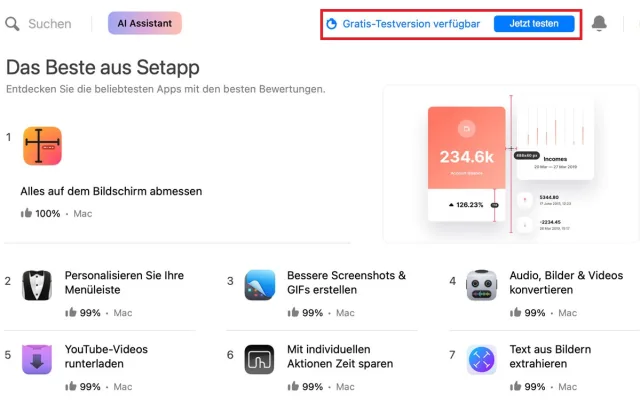Click the search magnifier icon

coord(12,23)
